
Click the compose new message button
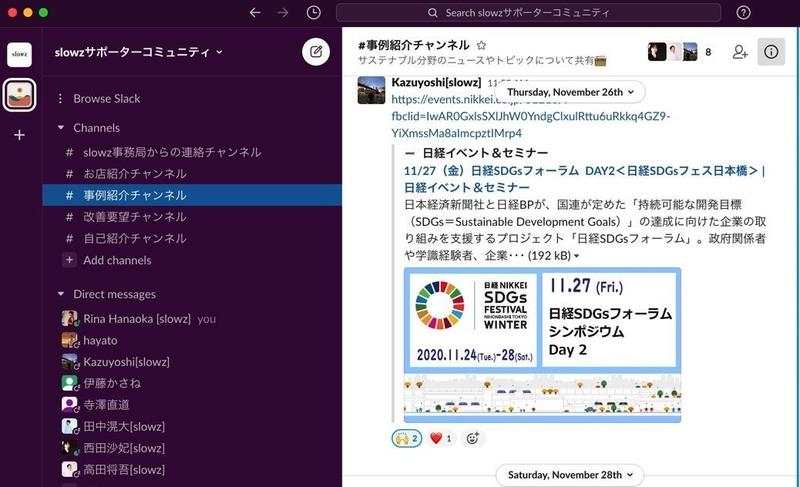(x=316, y=52)
